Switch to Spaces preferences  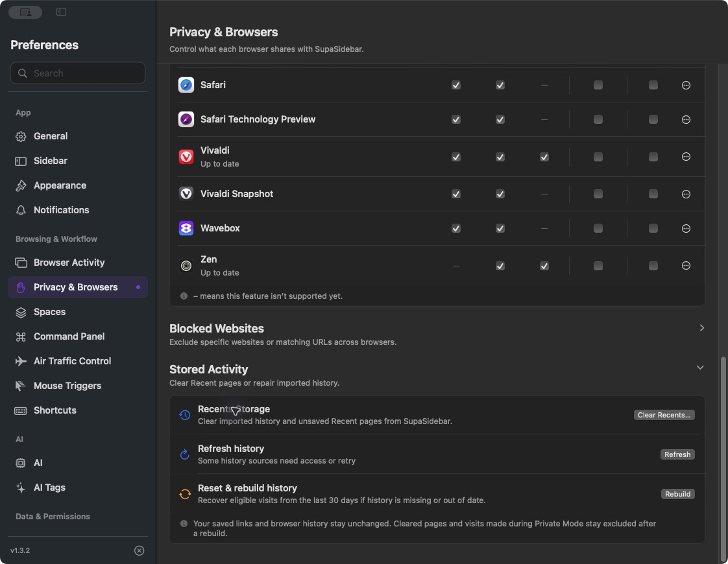[77, 312]
